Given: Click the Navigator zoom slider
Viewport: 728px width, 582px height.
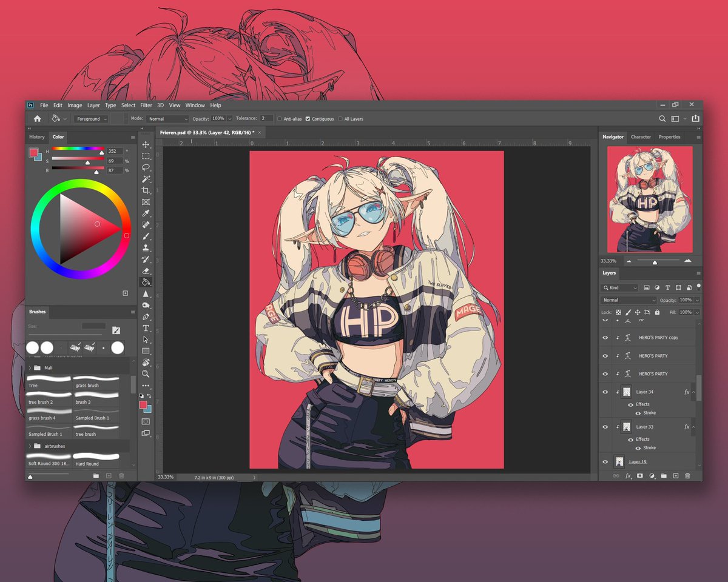Looking at the screenshot, I should [658, 261].
